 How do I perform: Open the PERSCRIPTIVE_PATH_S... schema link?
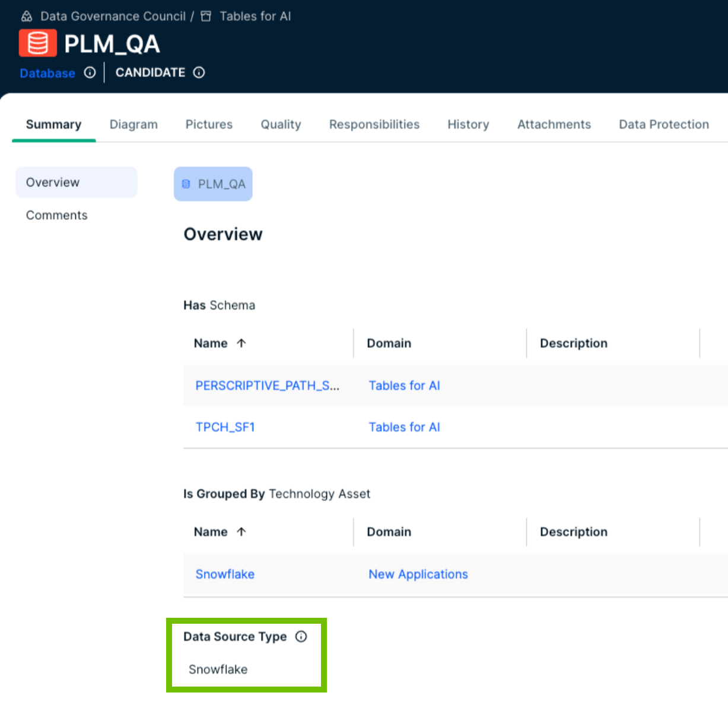[267, 385]
